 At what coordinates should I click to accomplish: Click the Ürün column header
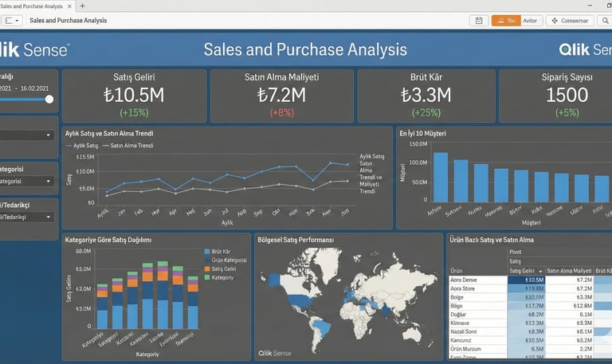pos(457,271)
